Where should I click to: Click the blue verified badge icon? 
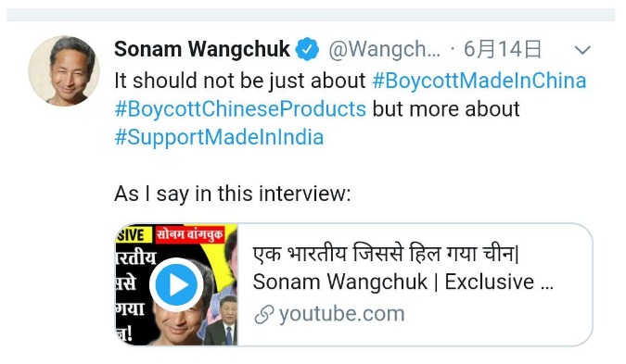tap(307, 49)
